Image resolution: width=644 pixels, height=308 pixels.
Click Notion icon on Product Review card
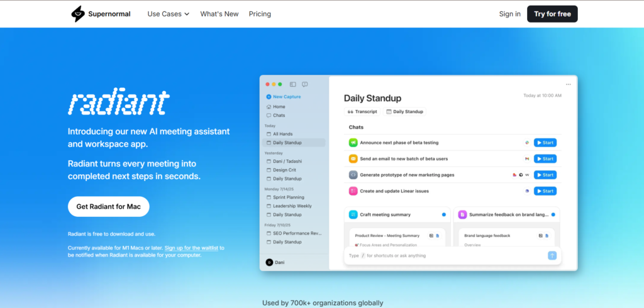(x=431, y=236)
